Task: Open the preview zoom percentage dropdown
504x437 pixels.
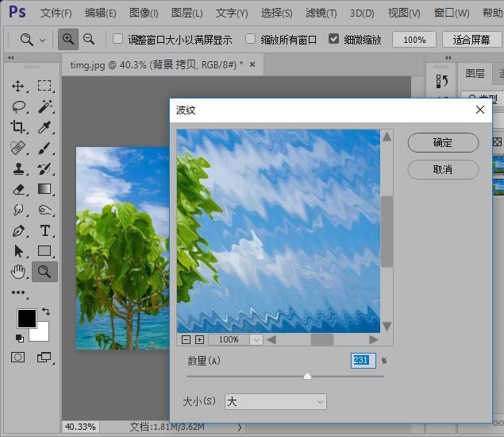Action: 256,339
